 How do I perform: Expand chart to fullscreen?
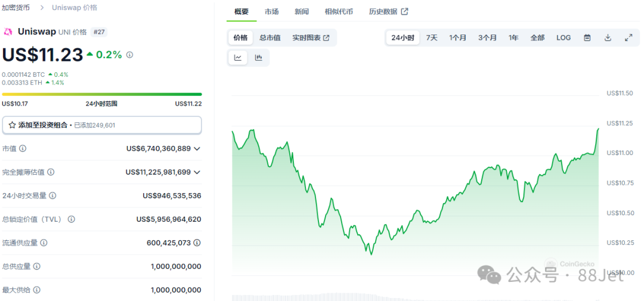pyautogui.click(x=628, y=38)
